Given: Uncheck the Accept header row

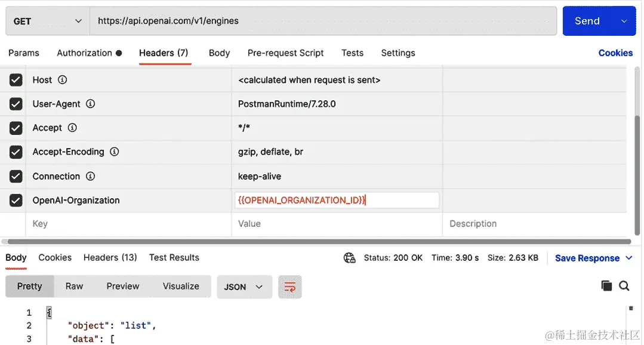Looking at the screenshot, I should pos(15,128).
